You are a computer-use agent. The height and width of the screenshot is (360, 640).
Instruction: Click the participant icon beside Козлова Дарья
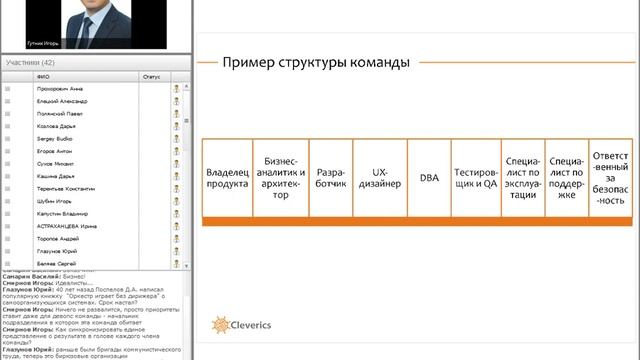coord(176,126)
